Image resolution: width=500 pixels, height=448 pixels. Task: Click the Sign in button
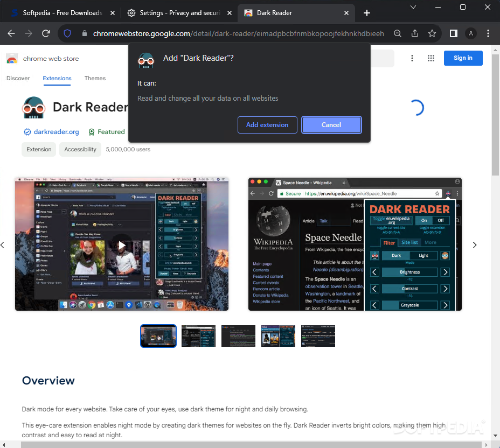(x=463, y=58)
